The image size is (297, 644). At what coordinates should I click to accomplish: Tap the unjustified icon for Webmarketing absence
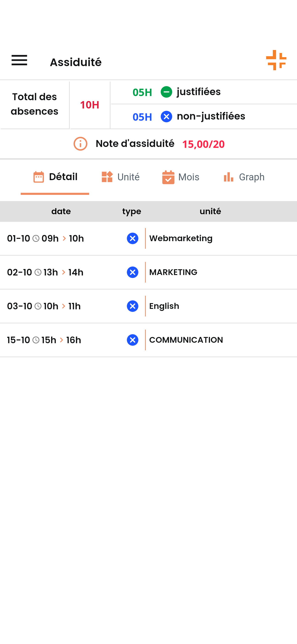tap(133, 238)
